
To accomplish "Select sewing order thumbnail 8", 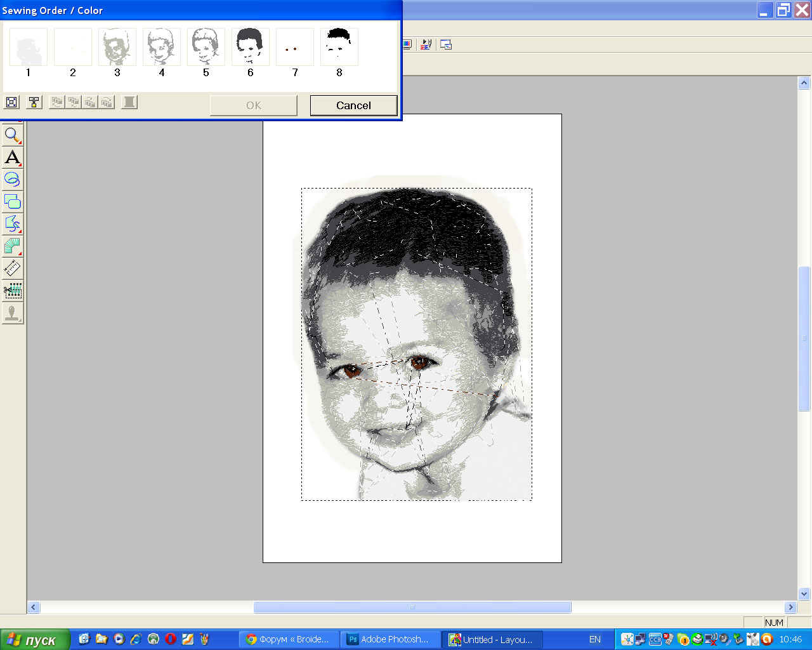I will (x=339, y=48).
